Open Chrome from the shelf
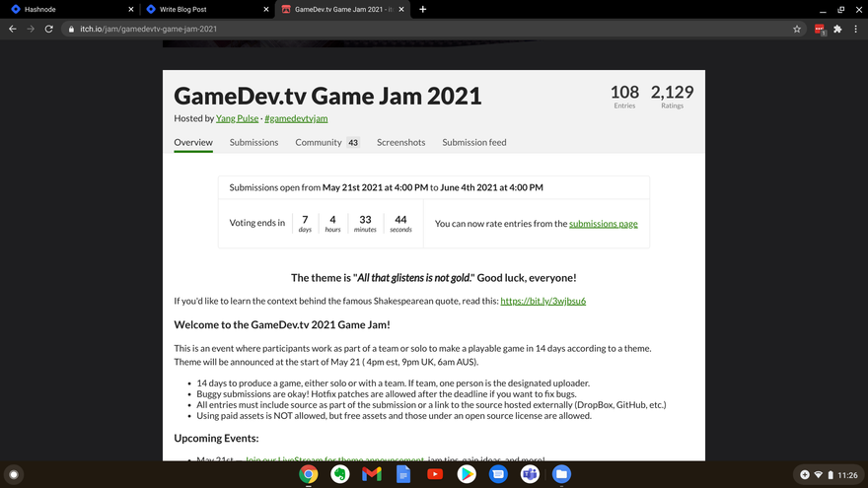 (309, 474)
